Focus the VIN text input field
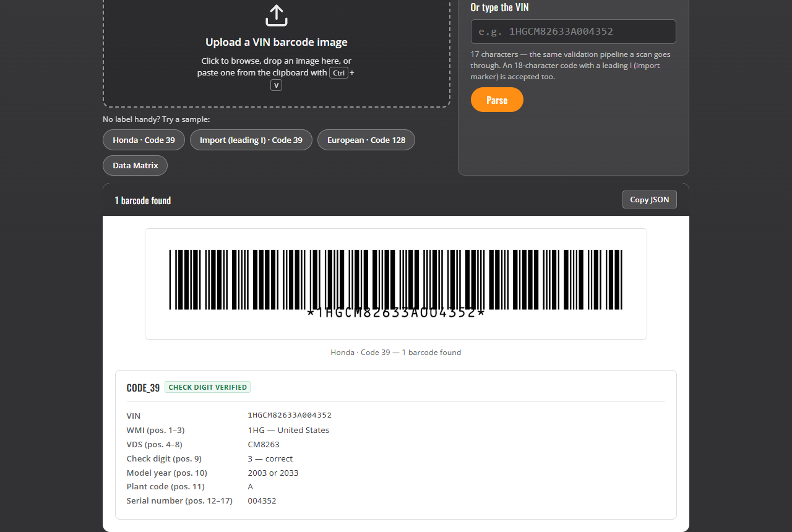 point(574,32)
